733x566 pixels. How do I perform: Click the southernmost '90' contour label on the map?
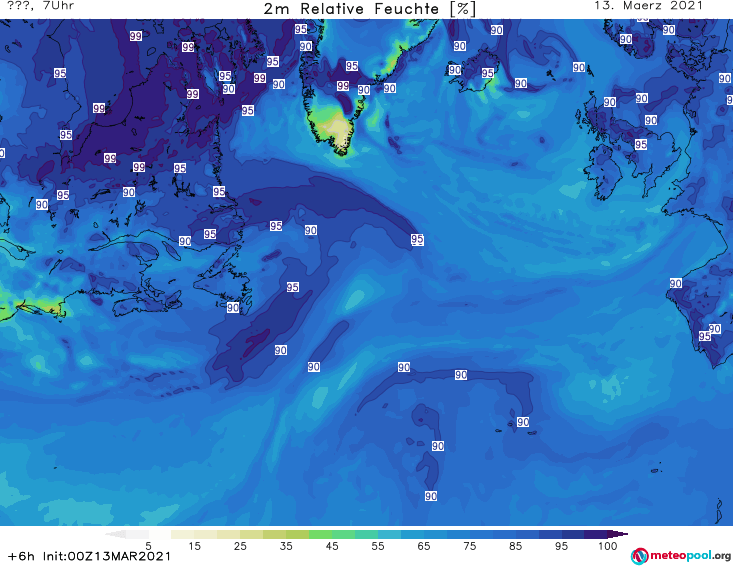tap(431, 496)
